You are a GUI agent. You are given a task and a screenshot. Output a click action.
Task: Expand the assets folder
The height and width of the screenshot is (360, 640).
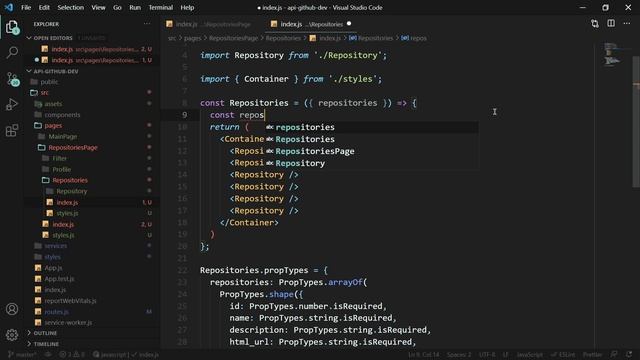[53, 104]
